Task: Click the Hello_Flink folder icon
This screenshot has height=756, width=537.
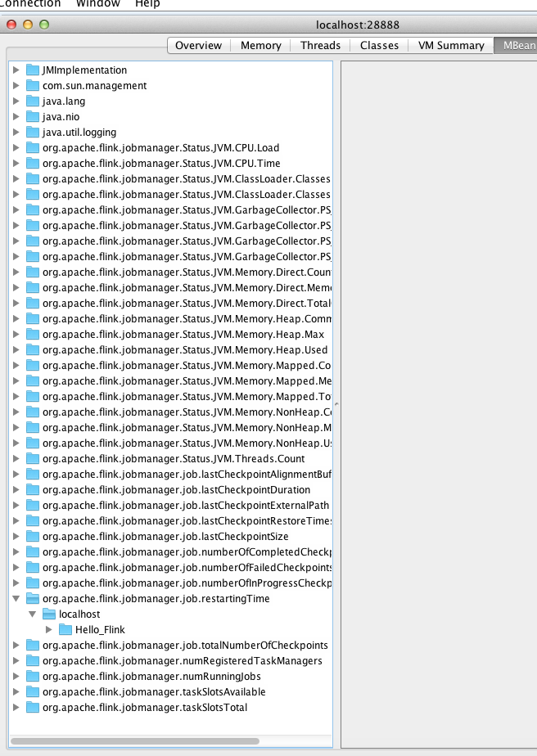Action: click(65, 630)
